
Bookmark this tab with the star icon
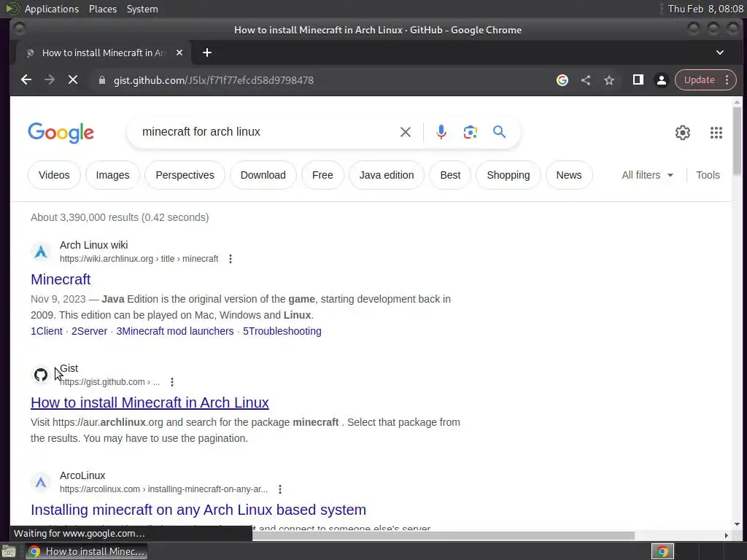click(609, 80)
